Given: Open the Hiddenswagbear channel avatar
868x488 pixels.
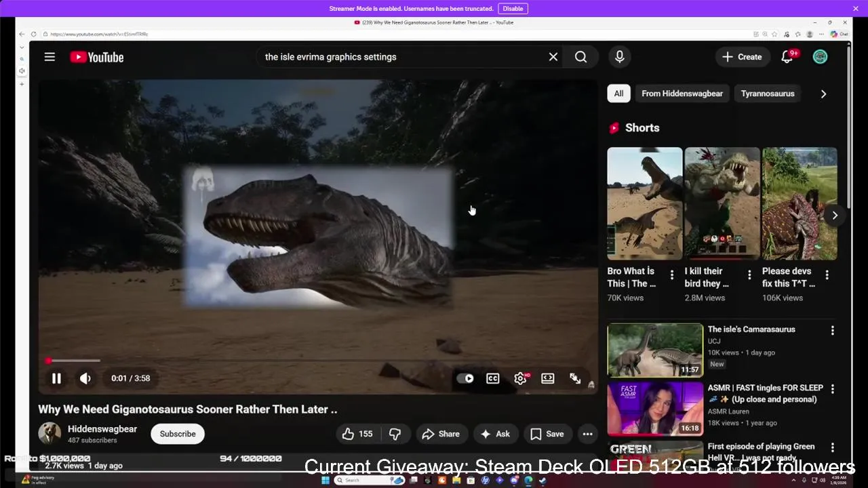Looking at the screenshot, I should coord(50,433).
